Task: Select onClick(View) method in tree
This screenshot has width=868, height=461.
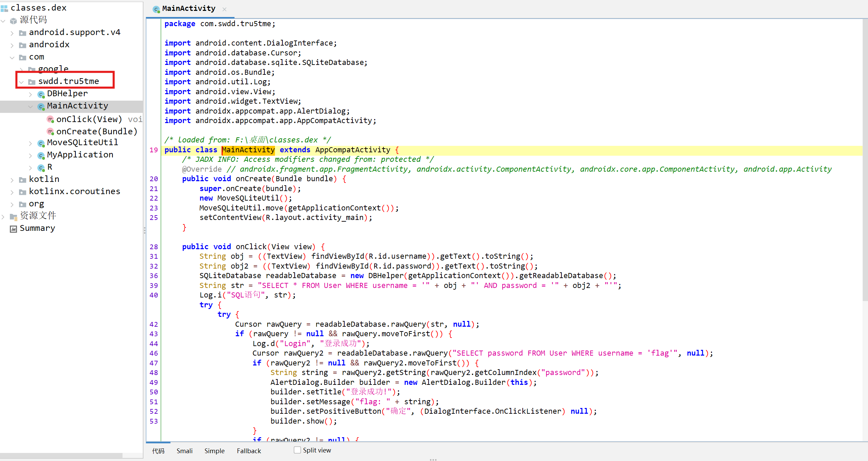Action: (x=89, y=119)
